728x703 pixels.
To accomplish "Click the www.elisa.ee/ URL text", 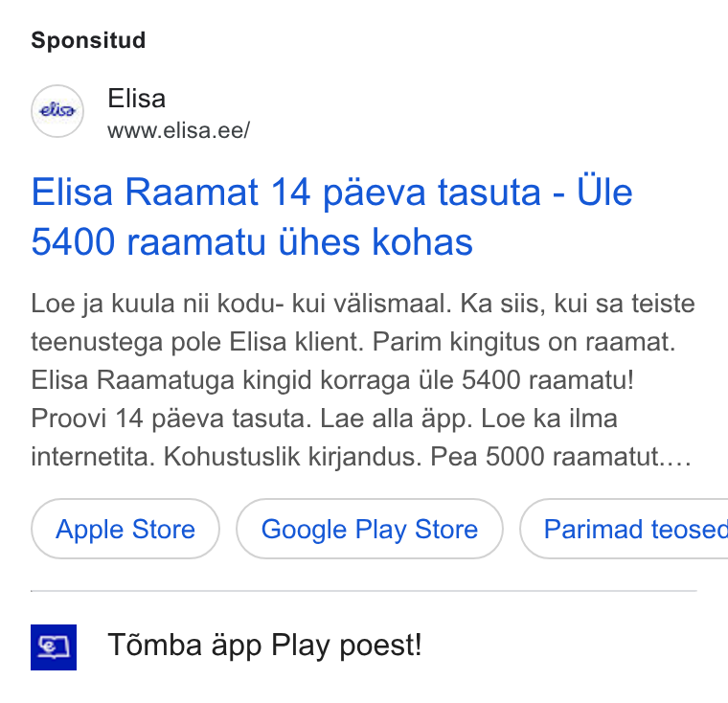I will click(x=179, y=130).
